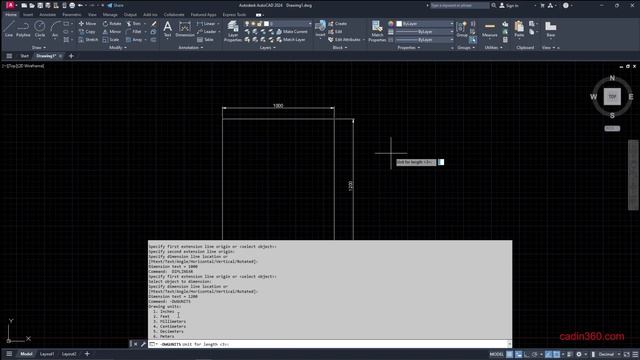This screenshot has width=640, height=360.
Task: Click Match Layer button
Action: tap(291, 40)
